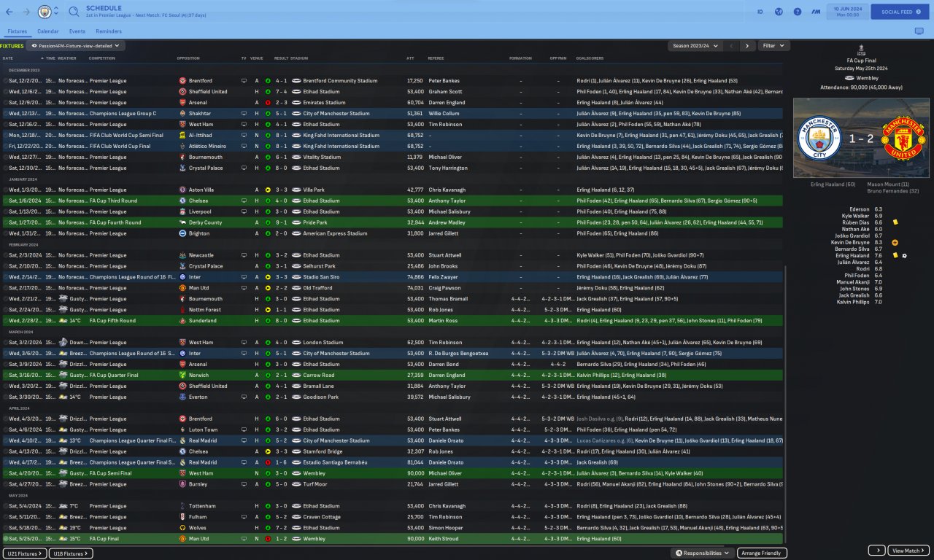Click the Arrange Friendly button
The width and height of the screenshot is (934, 560).
click(762, 553)
